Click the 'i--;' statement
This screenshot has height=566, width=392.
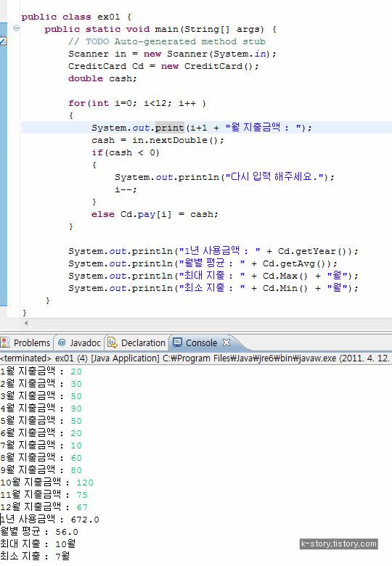click(x=126, y=189)
